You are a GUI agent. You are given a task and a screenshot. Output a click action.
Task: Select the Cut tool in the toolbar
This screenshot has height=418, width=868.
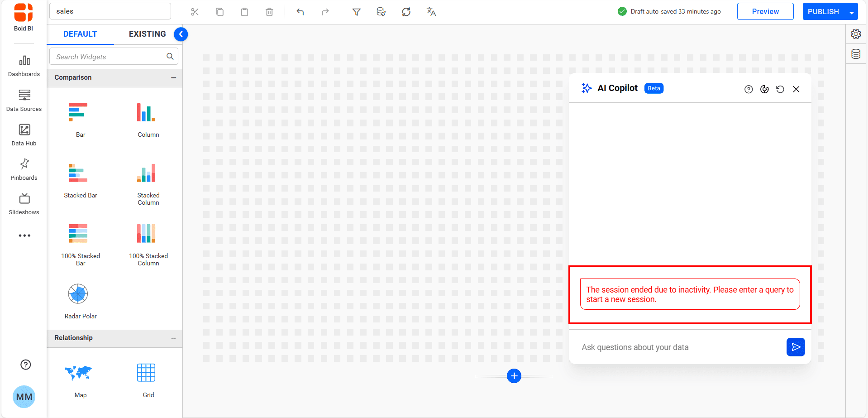(195, 12)
